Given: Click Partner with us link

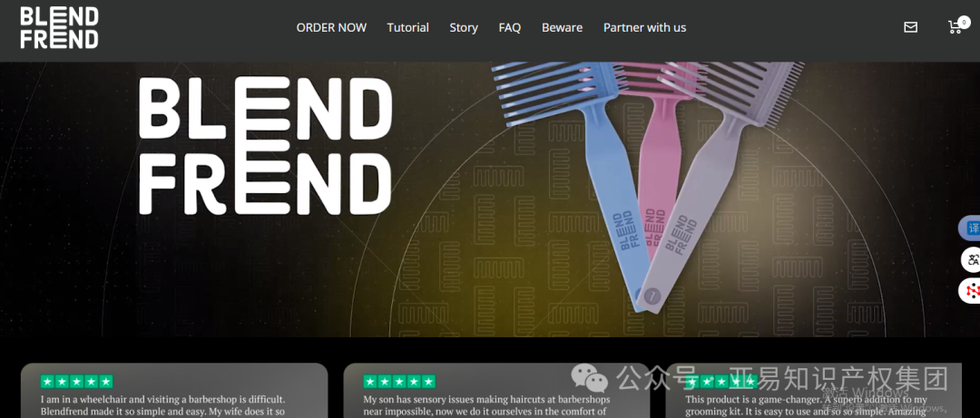Looking at the screenshot, I should click(644, 27).
